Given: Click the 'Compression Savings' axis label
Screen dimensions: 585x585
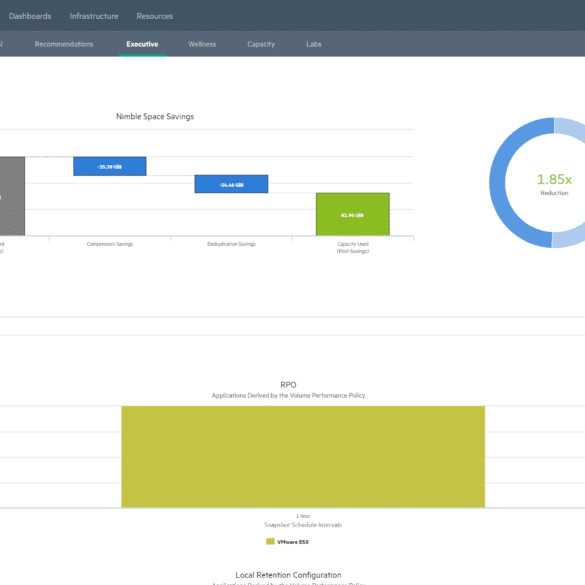Looking at the screenshot, I should pyautogui.click(x=110, y=244).
